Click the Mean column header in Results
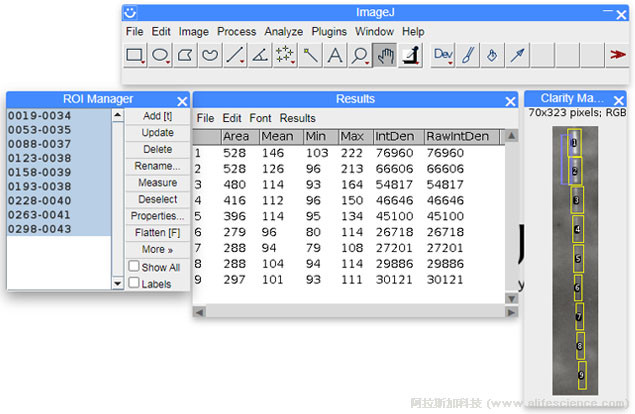 [277, 137]
